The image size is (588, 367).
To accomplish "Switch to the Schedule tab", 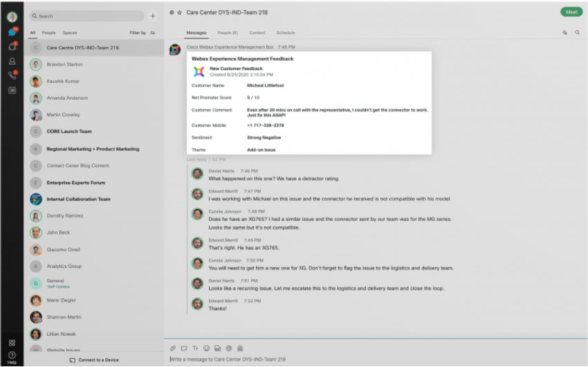I will [x=285, y=33].
